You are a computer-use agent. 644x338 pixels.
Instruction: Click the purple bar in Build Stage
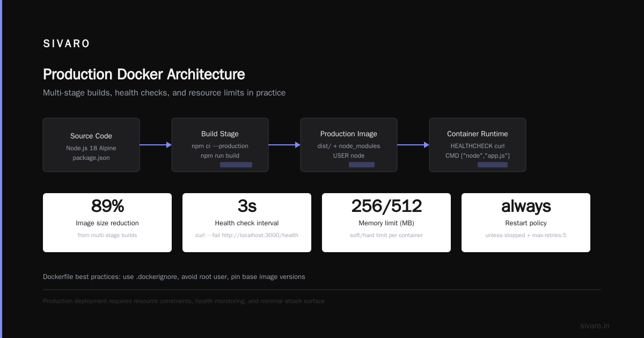pyautogui.click(x=236, y=165)
